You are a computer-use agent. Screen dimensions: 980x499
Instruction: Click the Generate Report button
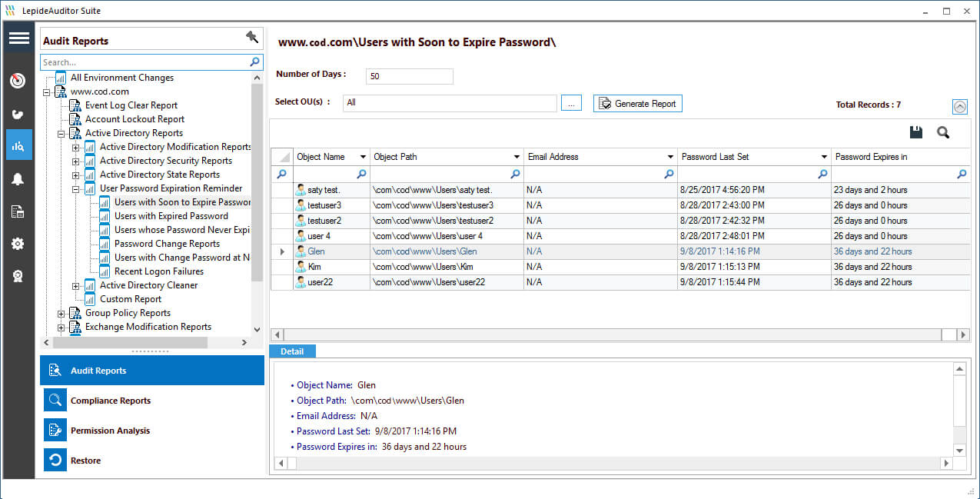click(637, 102)
